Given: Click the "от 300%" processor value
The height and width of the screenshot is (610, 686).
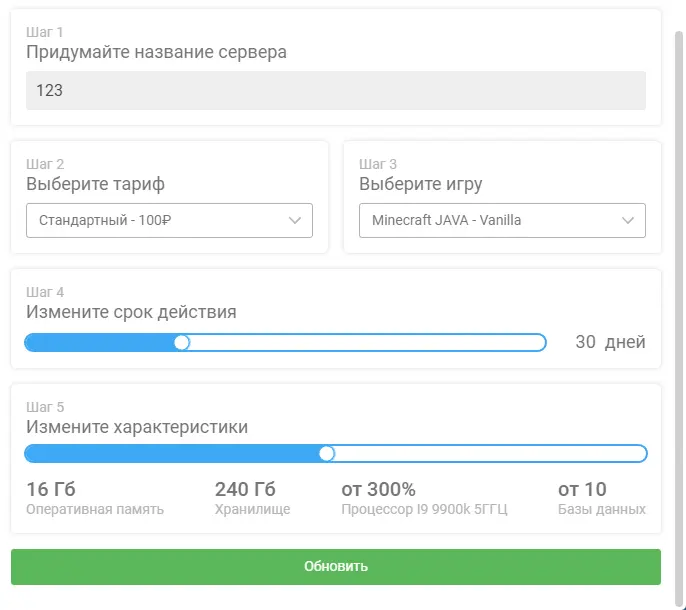Looking at the screenshot, I should point(378,489).
